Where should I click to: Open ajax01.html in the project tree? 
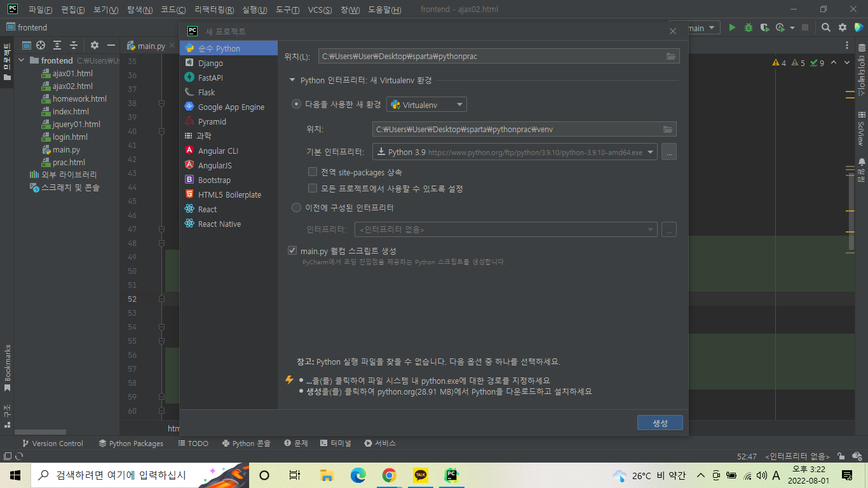(72, 73)
